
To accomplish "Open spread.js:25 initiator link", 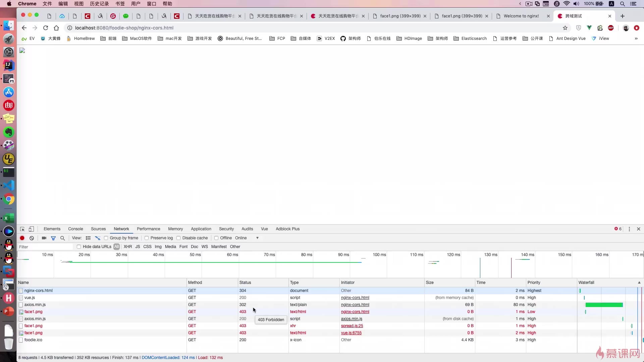I will click(x=352, y=326).
